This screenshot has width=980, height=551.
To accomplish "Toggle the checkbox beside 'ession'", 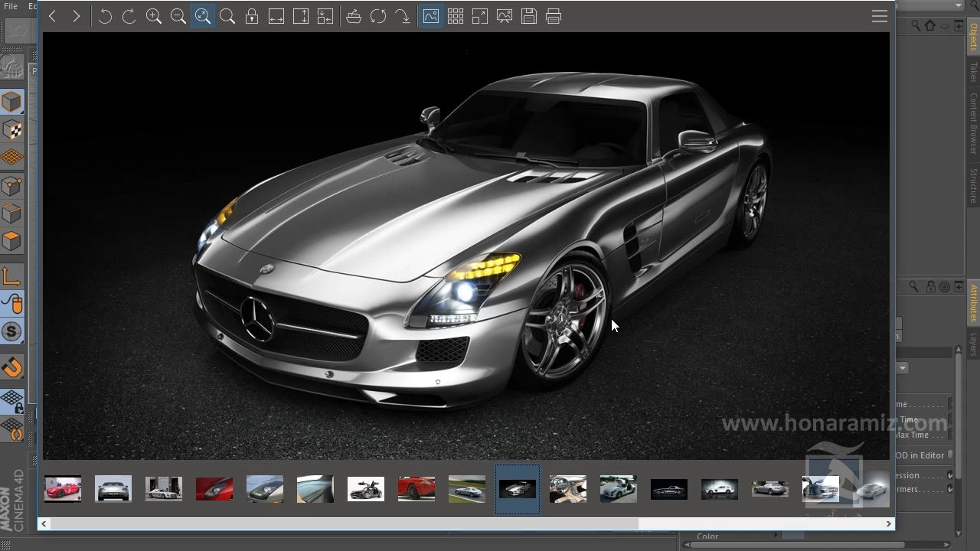I will pyautogui.click(x=951, y=475).
